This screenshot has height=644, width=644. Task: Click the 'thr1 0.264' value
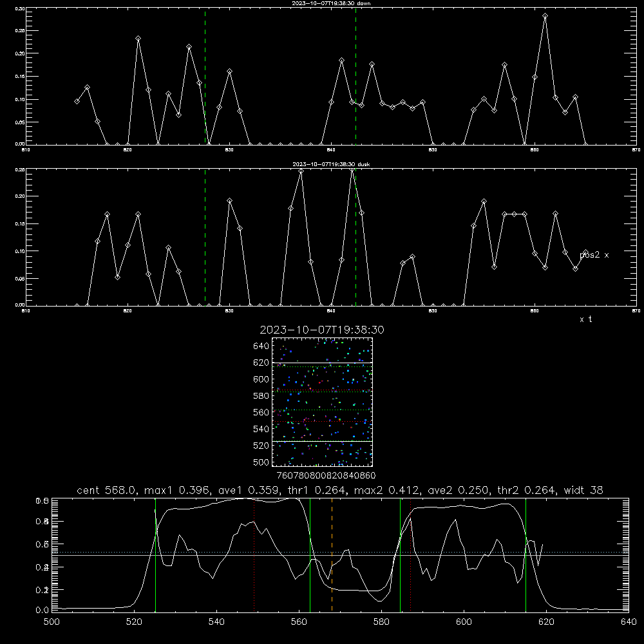pos(317,490)
